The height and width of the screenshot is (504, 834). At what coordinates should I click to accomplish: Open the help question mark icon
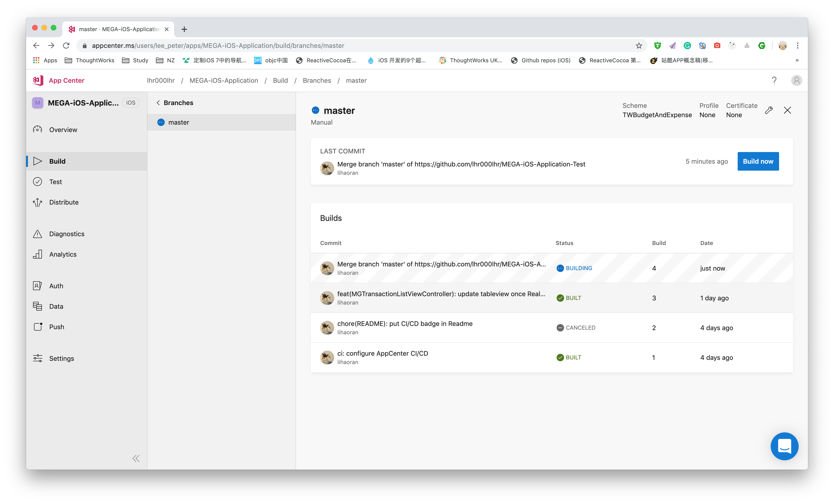pyautogui.click(x=774, y=80)
